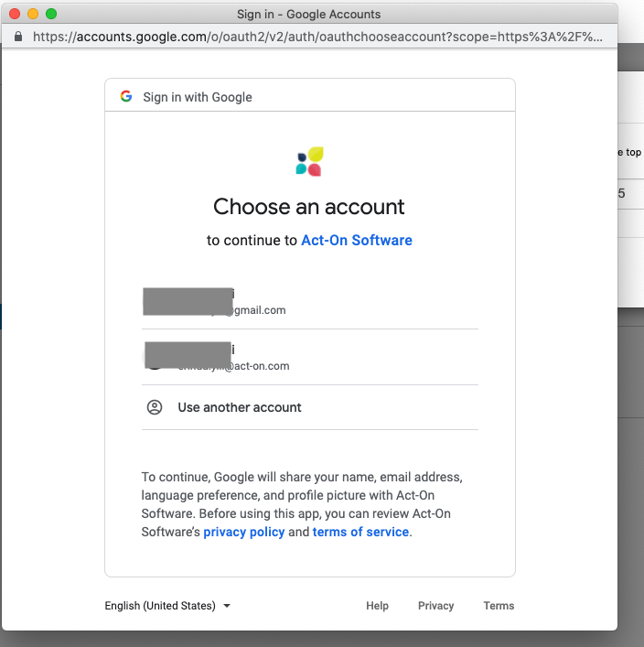644x647 pixels.
Task: Select Use another account
Action: point(310,407)
